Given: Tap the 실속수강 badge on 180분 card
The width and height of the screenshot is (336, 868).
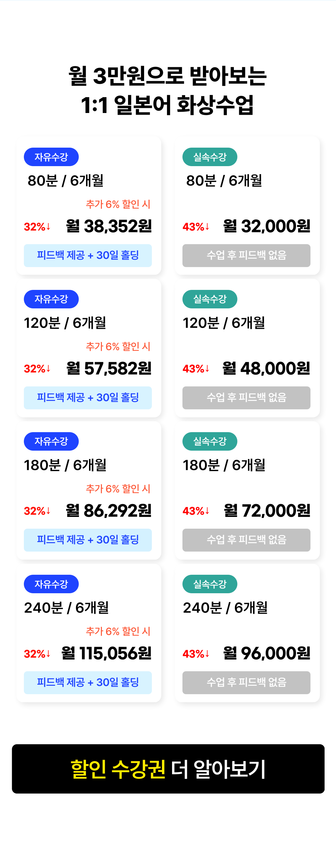Looking at the screenshot, I should 210,442.
